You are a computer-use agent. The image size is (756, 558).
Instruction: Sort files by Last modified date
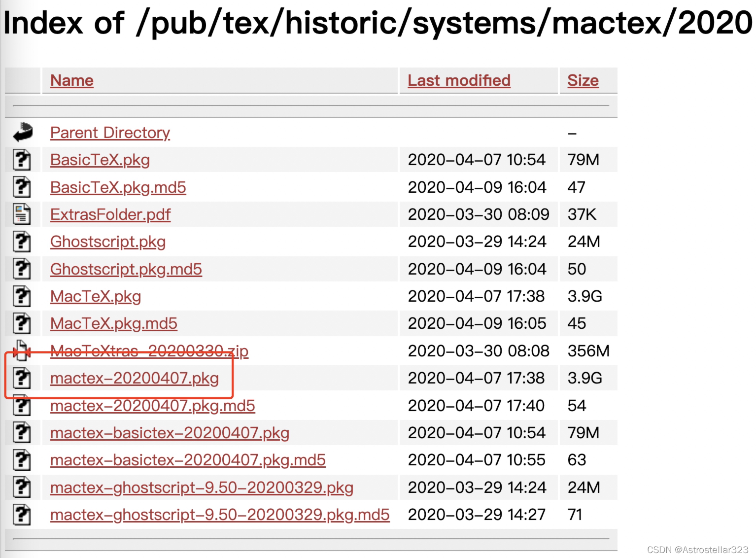tap(458, 80)
